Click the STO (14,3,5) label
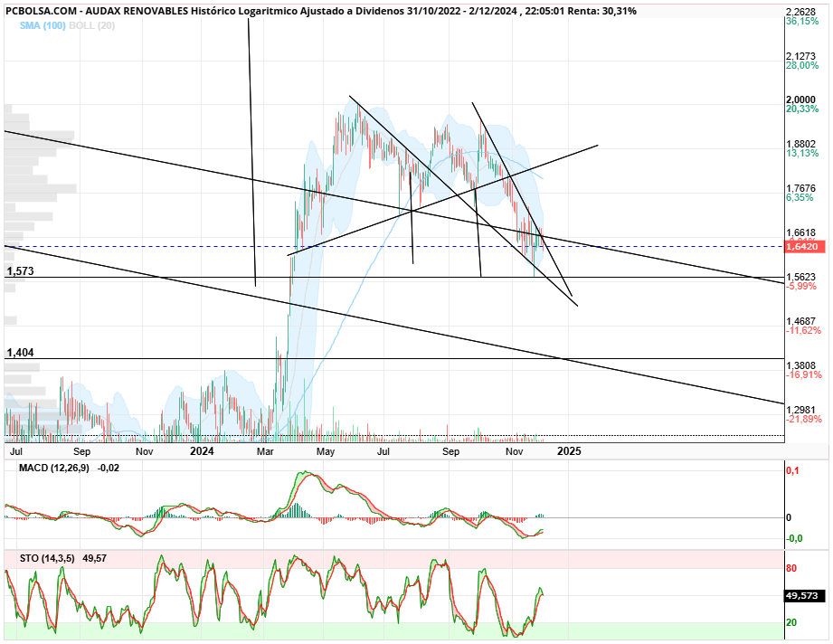Image resolution: width=833 pixels, height=644 pixels. click(x=47, y=558)
